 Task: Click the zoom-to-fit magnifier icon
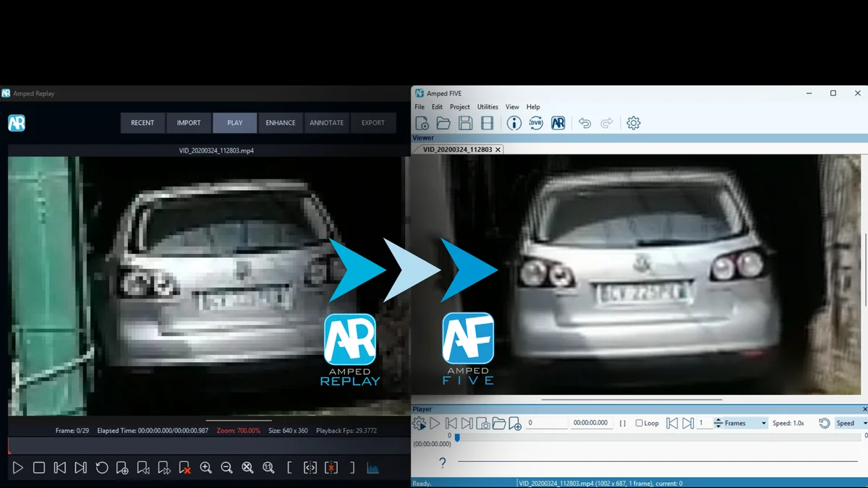click(247, 468)
